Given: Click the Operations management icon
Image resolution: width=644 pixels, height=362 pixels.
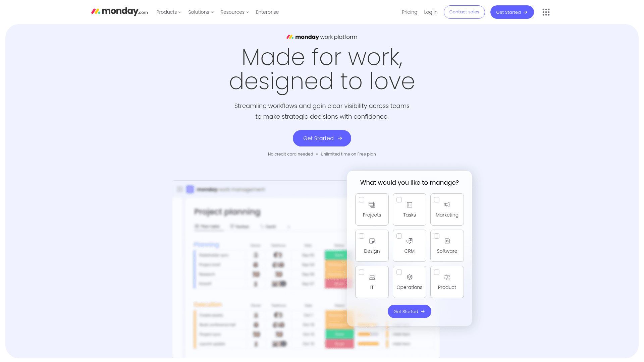Looking at the screenshot, I should coord(409,277).
